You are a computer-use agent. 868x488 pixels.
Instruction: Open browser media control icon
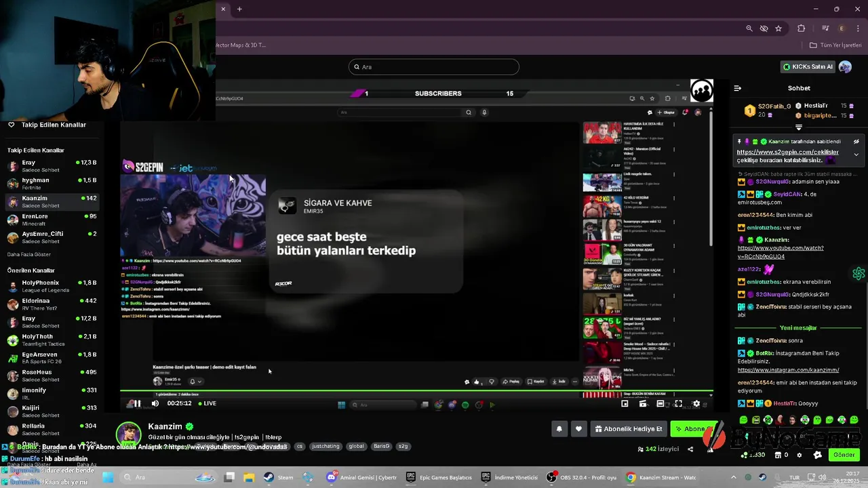click(x=825, y=28)
